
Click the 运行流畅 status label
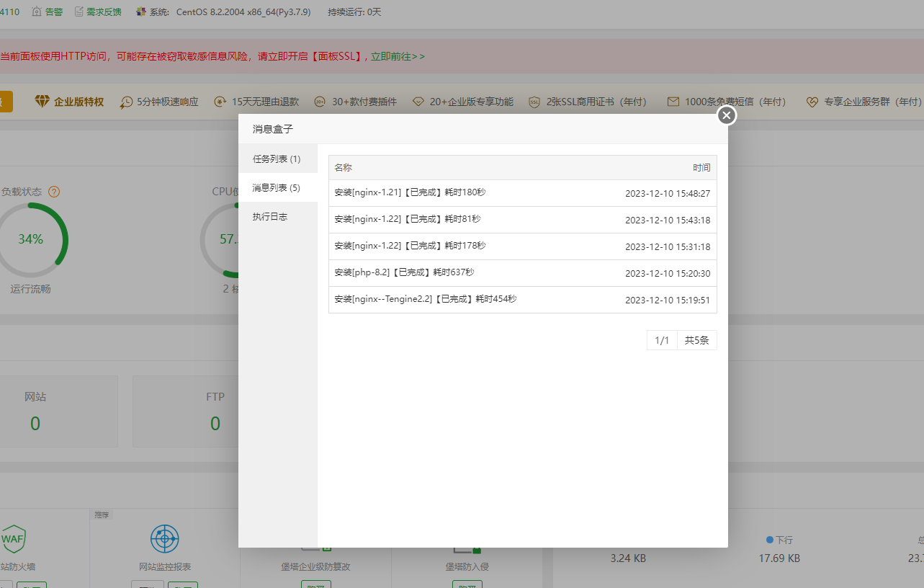click(x=30, y=289)
